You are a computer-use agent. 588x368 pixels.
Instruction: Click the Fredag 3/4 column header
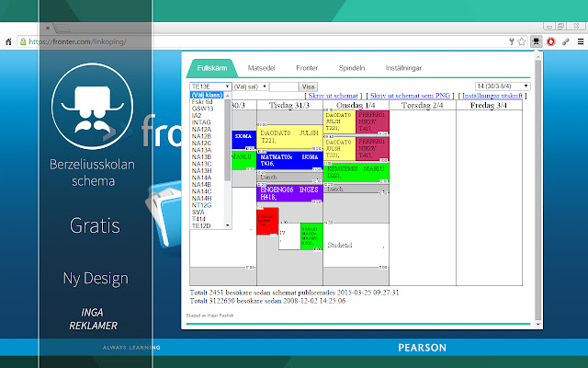[489, 106]
